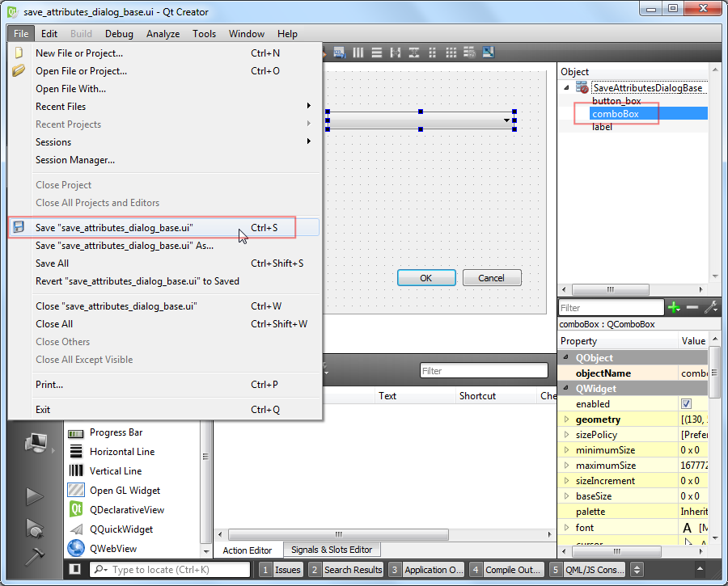
Task: Expand the geometry property row
Action: pyautogui.click(x=566, y=419)
